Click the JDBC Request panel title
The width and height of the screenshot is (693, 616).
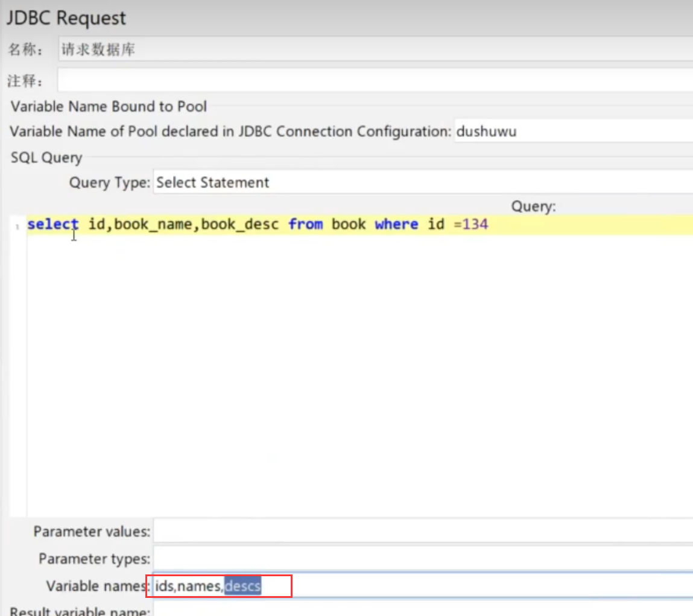coord(66,18)
